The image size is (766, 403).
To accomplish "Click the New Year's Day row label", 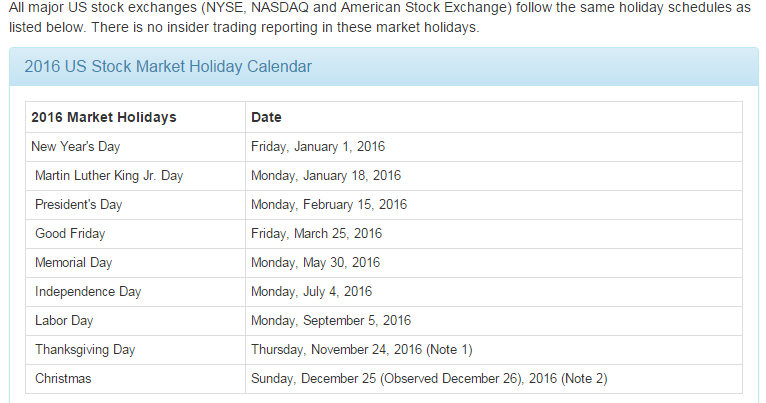I will pos(76,146).
